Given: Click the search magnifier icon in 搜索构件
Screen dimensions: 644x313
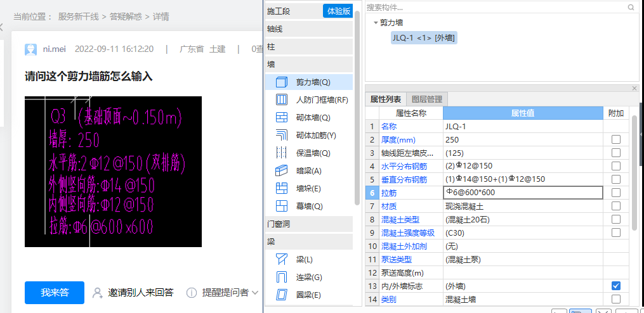Looking at the screenshot, I should [x=631, y=8].
